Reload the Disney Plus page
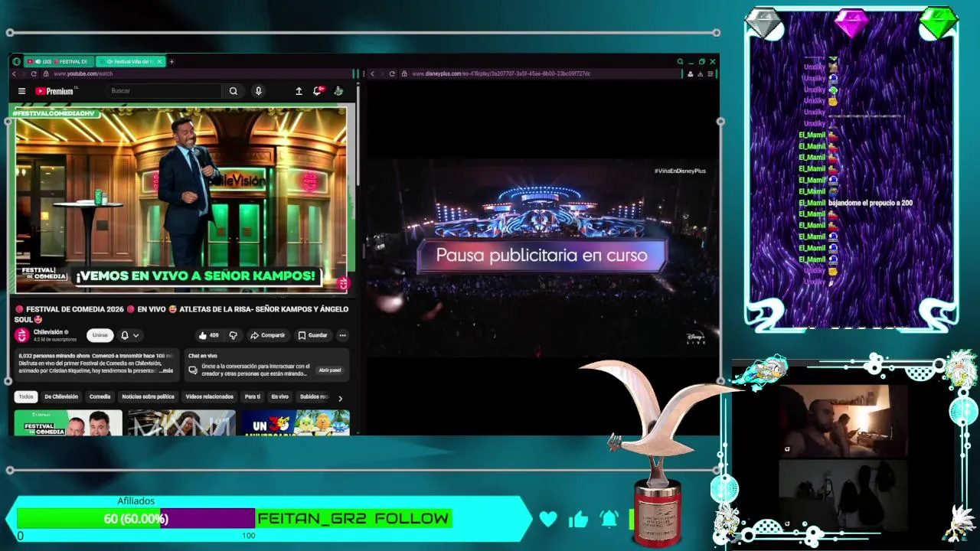 pos(392,74)
